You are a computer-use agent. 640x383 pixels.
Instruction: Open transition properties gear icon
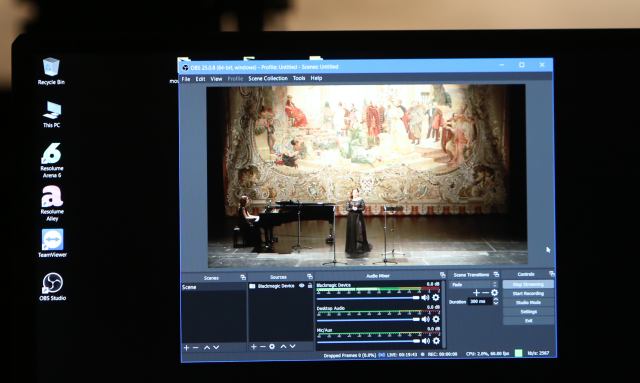[x=495, y=293]
